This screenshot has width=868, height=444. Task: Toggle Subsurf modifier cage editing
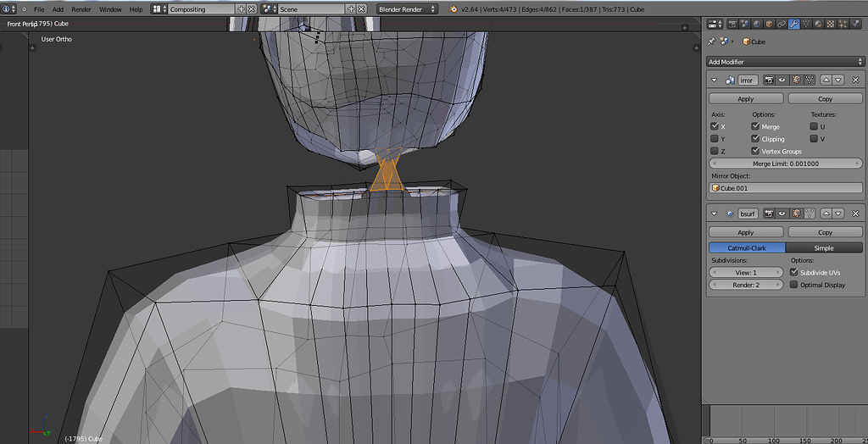click(810, 214)
